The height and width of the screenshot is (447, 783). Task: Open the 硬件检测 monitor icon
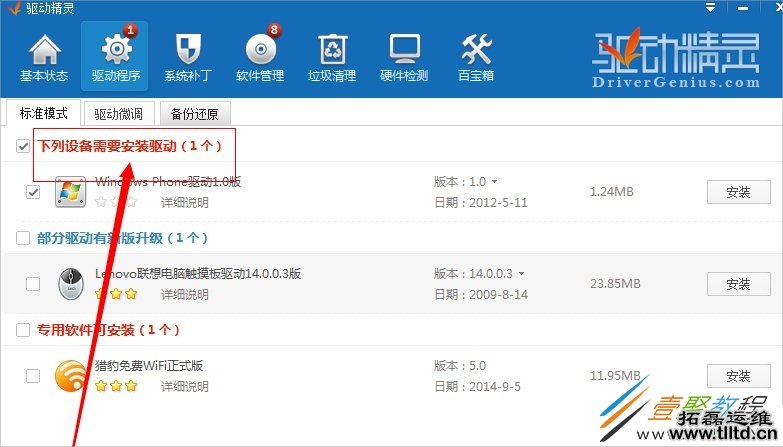(x=404, y=49)
